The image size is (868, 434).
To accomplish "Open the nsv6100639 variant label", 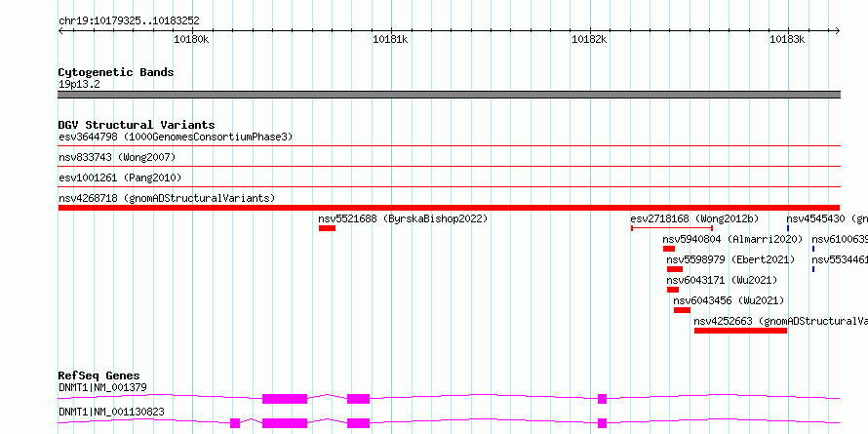I will [840, 239].
